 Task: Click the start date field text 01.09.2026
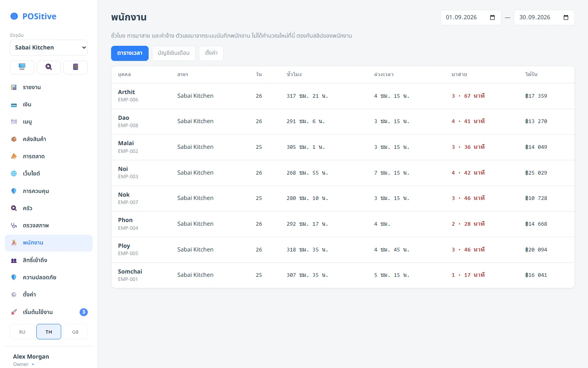pyautogui.click(x=461, y=18)
